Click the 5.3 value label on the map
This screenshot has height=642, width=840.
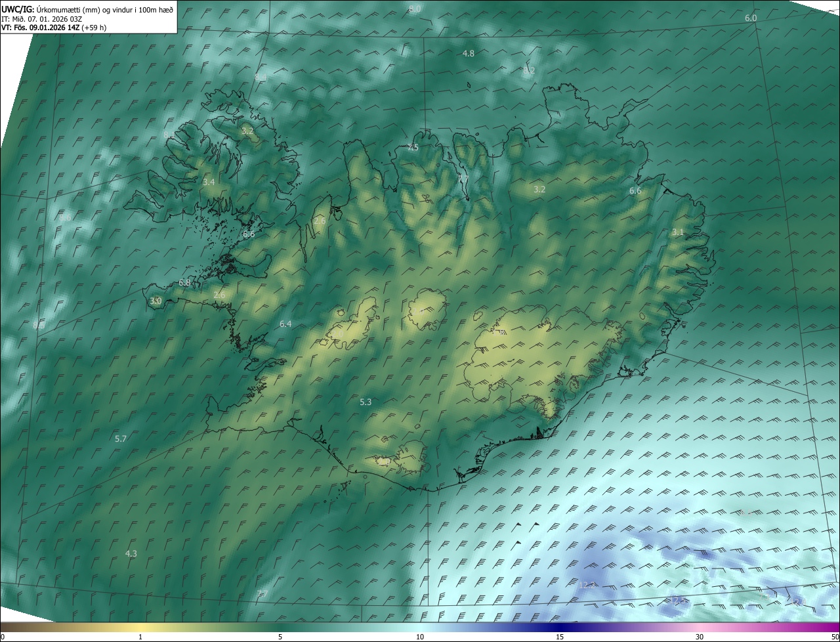[366, 402]
